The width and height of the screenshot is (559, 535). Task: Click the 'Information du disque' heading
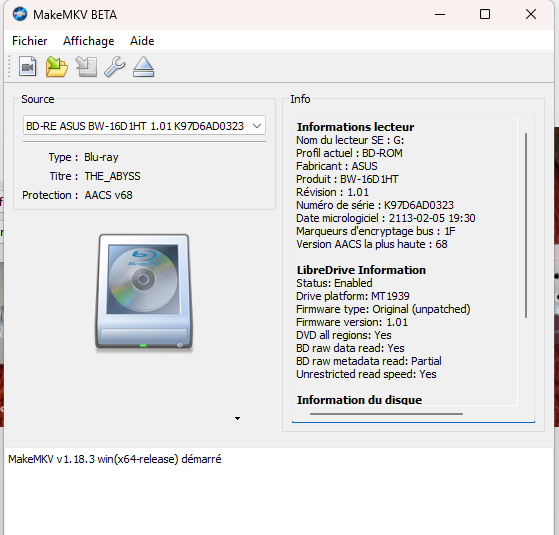360,400
